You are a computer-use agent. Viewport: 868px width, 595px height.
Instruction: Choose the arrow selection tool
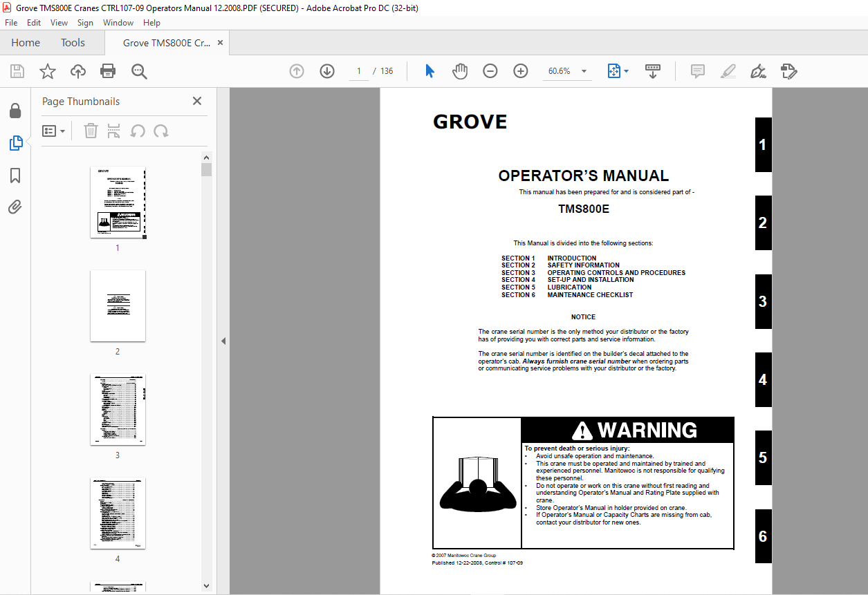coord(430,71)
